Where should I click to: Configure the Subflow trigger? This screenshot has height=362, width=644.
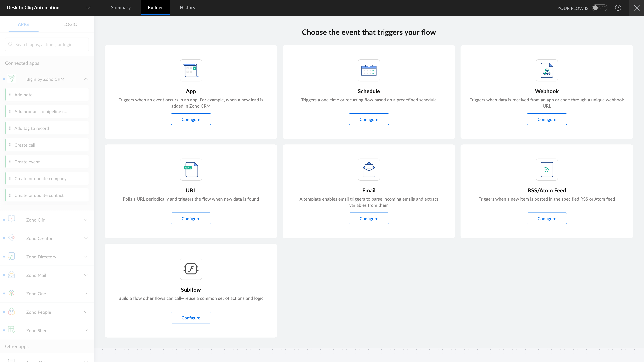tap(191, 318)
